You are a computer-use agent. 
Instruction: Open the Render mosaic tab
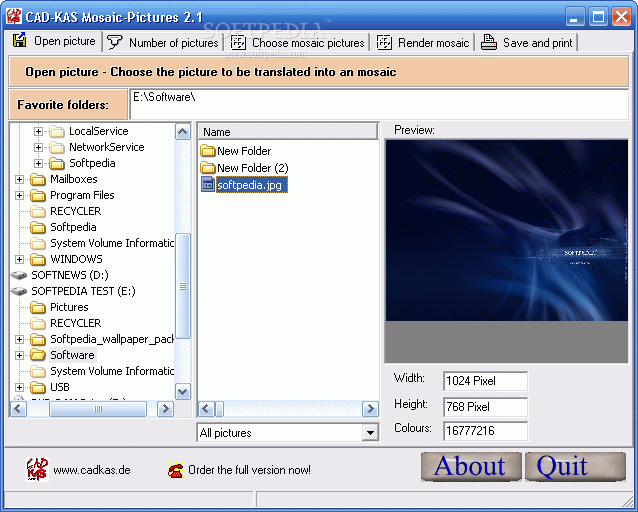pos(423,43)
